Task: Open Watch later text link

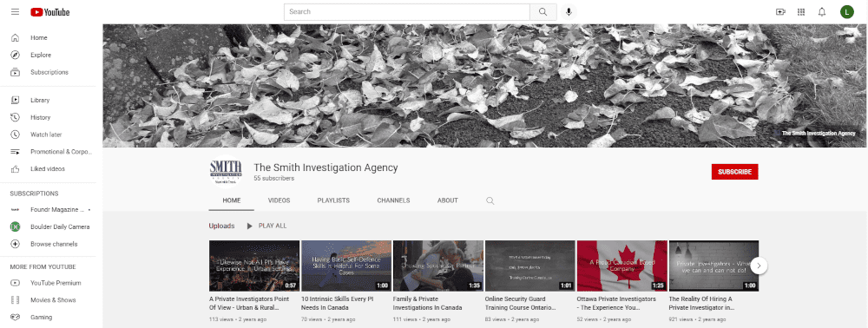Action: pos(46,134)
